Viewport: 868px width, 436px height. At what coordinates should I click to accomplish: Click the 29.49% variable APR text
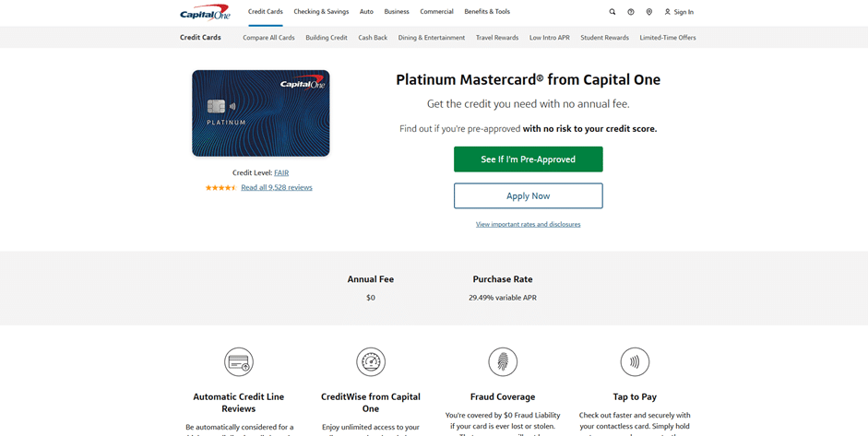[x=503, y=298]
